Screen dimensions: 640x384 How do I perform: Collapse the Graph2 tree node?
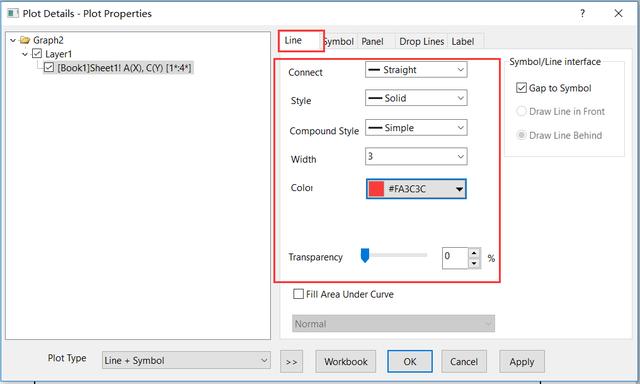pyautogui.click(x=13, y=40)
